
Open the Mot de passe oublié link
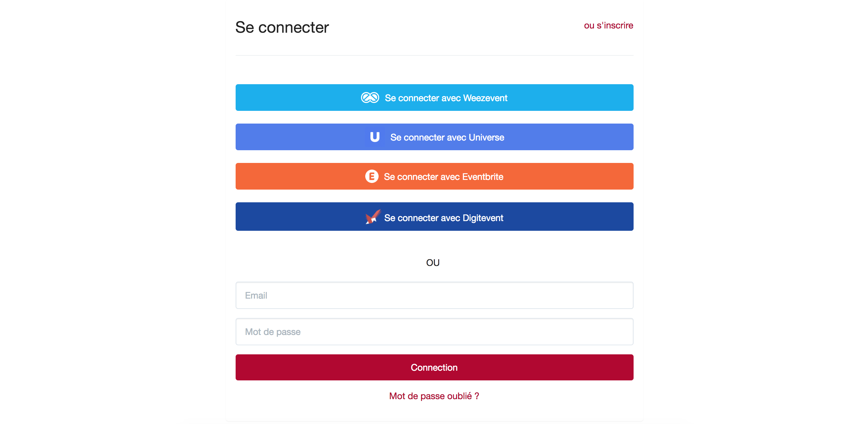coord(434,396)
